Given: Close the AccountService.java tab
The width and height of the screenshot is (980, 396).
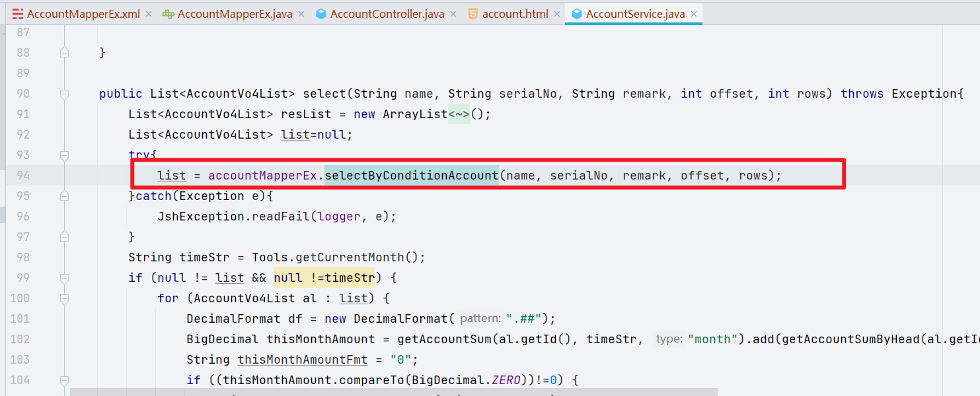Looking at the screenshot, I should tap(694, 13).
